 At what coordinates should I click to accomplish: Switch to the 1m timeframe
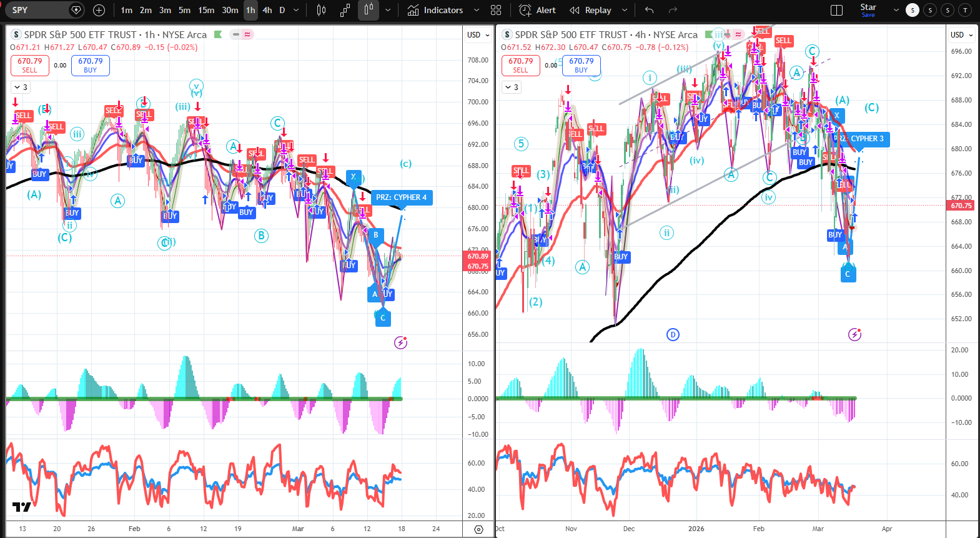(x=127, y=10)
